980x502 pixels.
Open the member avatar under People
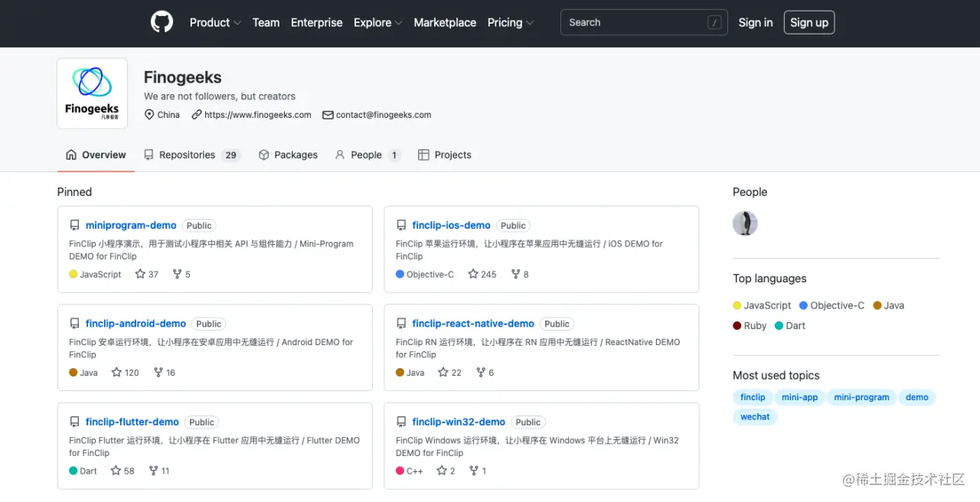click(745, 223)
